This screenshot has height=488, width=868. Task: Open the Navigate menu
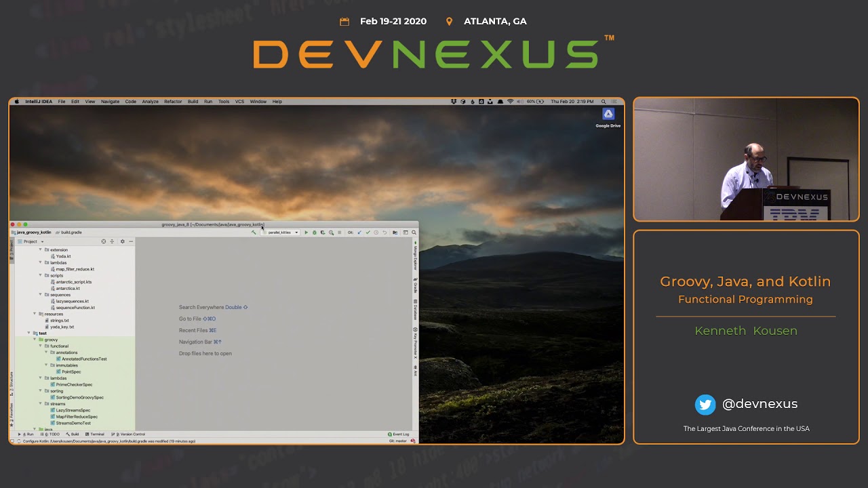tap(110, 102)
